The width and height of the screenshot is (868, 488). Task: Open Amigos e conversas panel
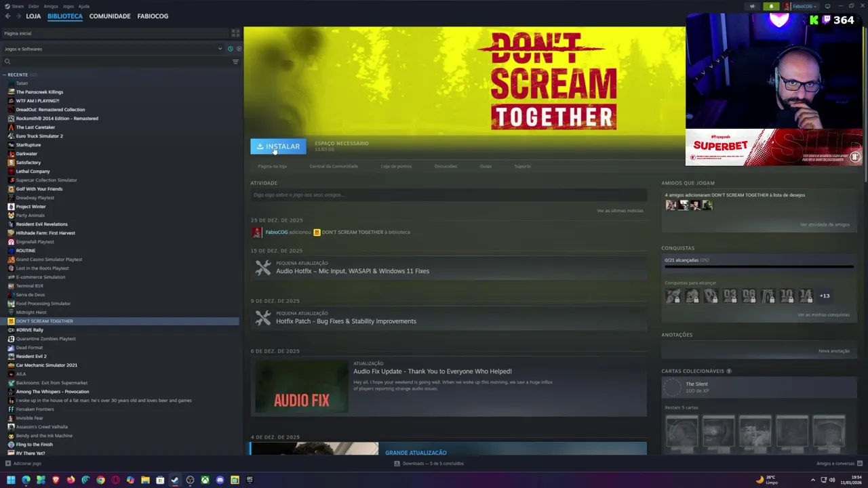point(840,464)
